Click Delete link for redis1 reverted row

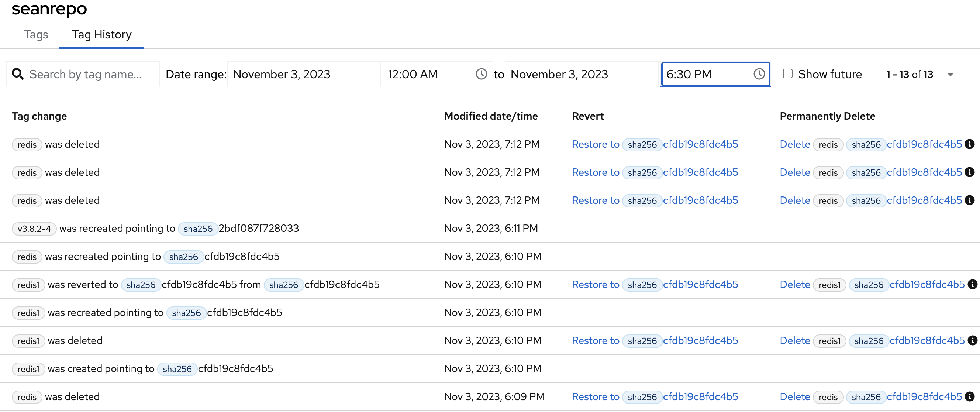click(794, 284)
